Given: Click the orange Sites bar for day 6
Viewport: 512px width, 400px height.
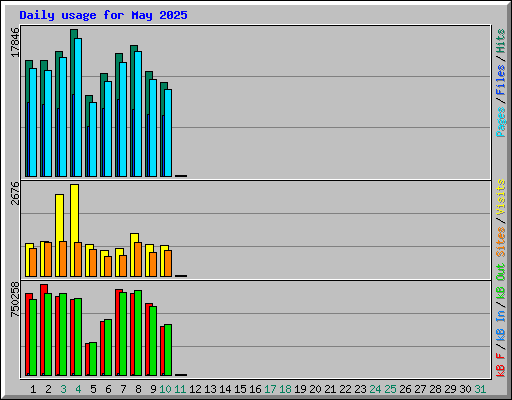Looking at the screenshot, I should point(108,267).
